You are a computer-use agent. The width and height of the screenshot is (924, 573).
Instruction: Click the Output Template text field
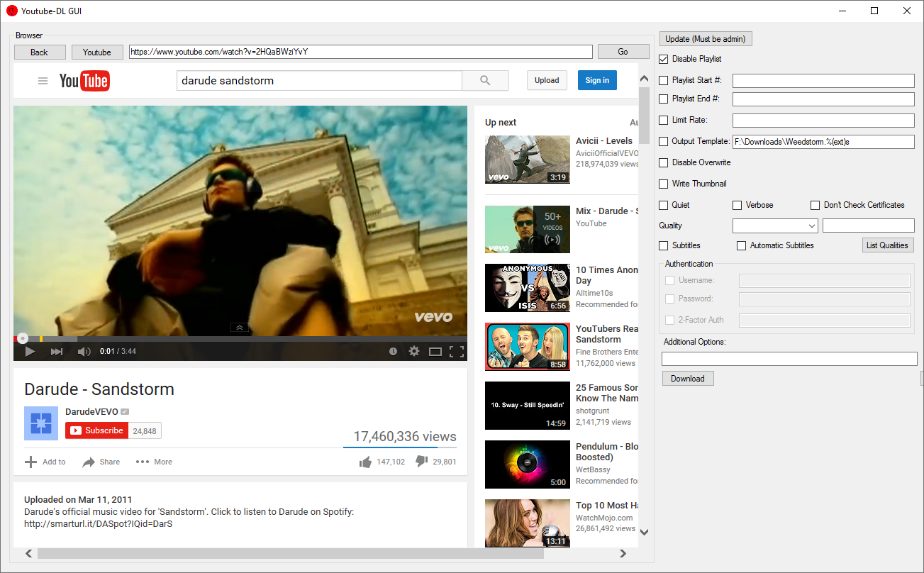[823, 142]
